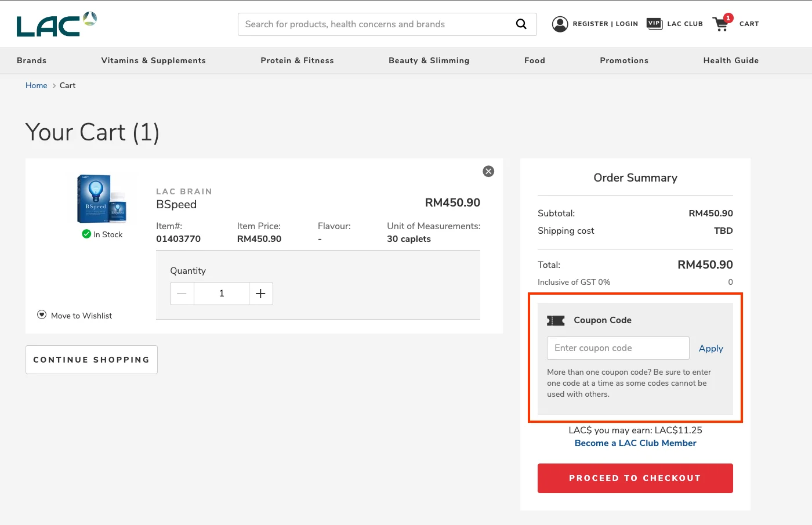The height and width of the screenshot is (525, 812).
Task: Click the Order Summary heading
Action: [635, 178]
